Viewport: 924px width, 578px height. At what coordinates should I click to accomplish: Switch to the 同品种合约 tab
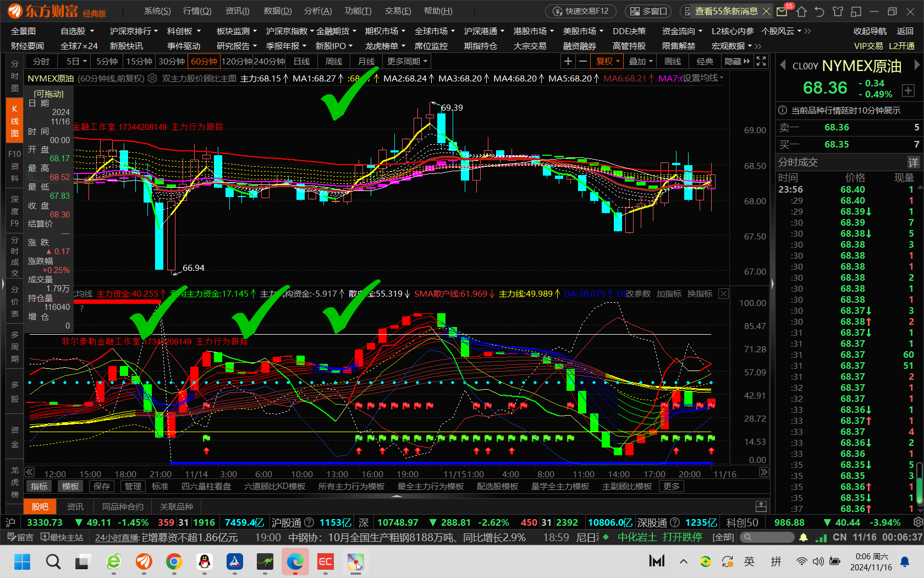(123, 506)
